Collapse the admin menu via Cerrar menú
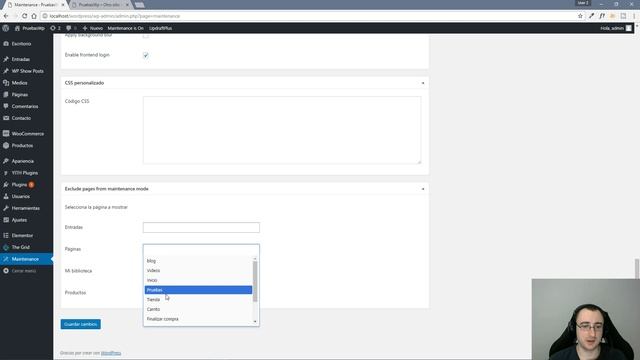Viewport: 640px width, 360px height. [23, 271]
